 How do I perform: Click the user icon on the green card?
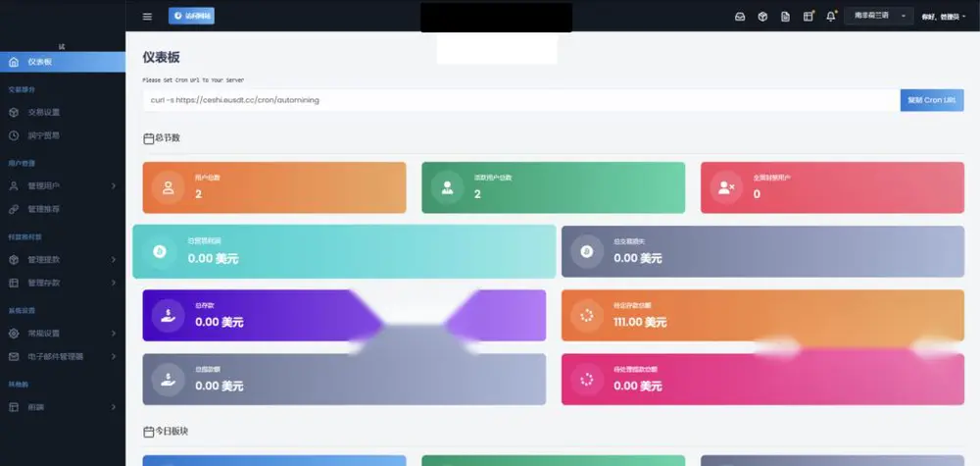(x=448, y=187)
